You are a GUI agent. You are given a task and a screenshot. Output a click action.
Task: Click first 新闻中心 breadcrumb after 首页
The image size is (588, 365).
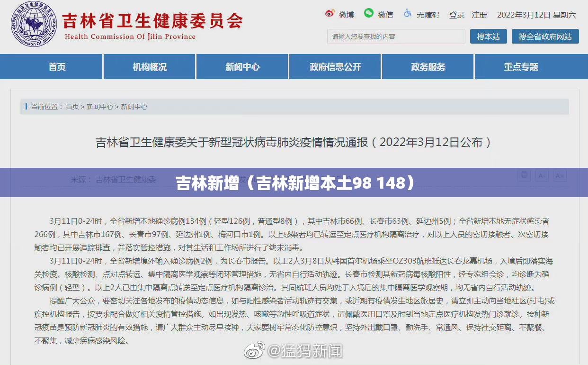(100, 107)
